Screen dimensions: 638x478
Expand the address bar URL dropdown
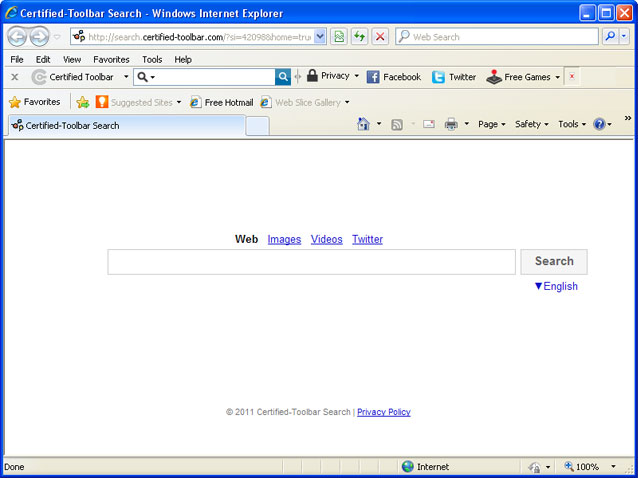tap(320, 37)
